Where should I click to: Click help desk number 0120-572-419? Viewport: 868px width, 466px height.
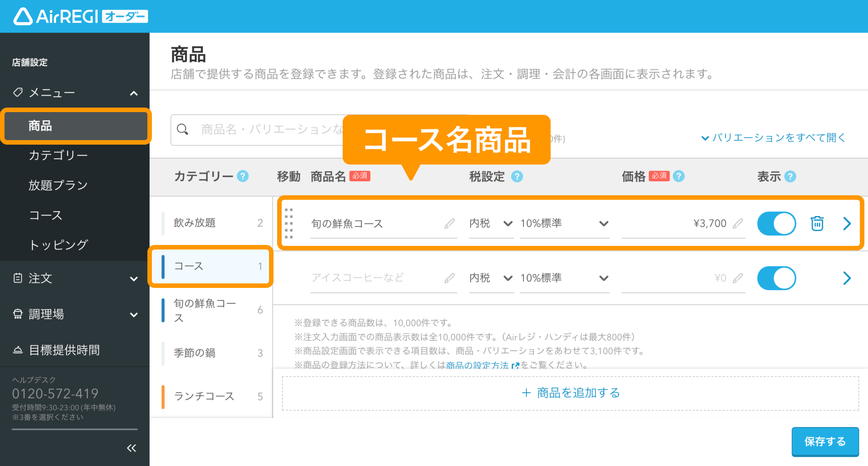click(55, 394)
